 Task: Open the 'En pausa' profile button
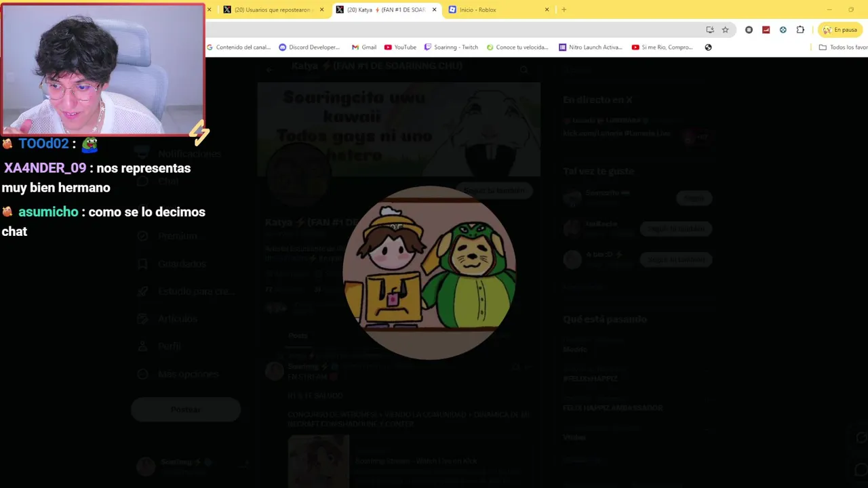[840, 30]
